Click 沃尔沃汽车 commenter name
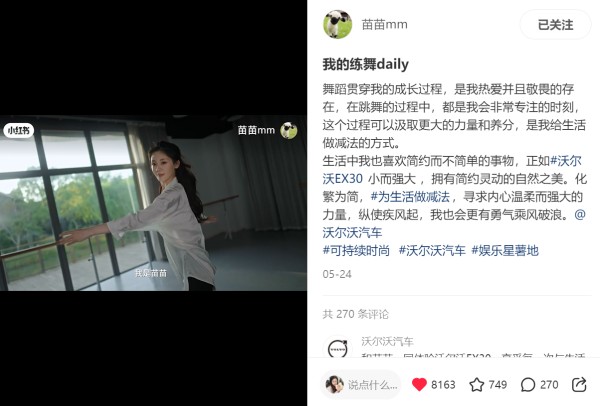 pos(387,341)
